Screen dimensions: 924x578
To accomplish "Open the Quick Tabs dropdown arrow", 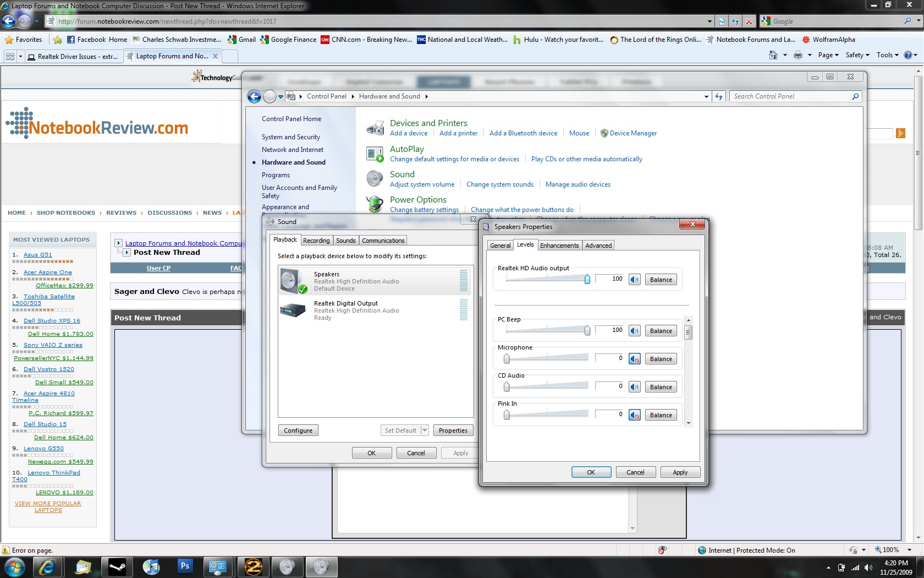I will click(20, 56).
